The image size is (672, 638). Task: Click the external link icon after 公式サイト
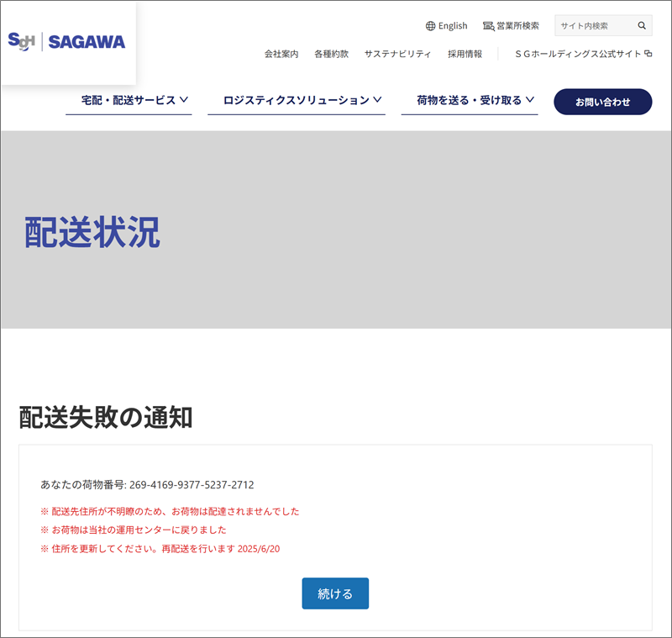648,54
